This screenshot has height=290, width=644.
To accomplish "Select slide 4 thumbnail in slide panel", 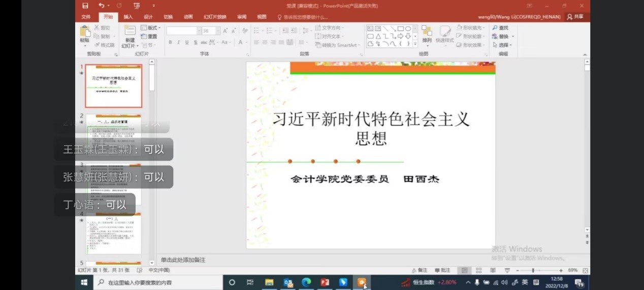I will click(113, 234).
